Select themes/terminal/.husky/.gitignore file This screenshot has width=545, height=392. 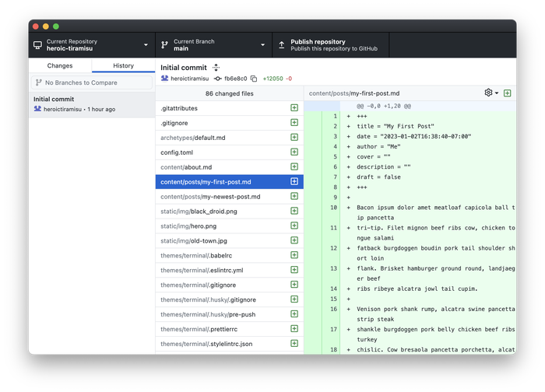click(x=230, y=299)
